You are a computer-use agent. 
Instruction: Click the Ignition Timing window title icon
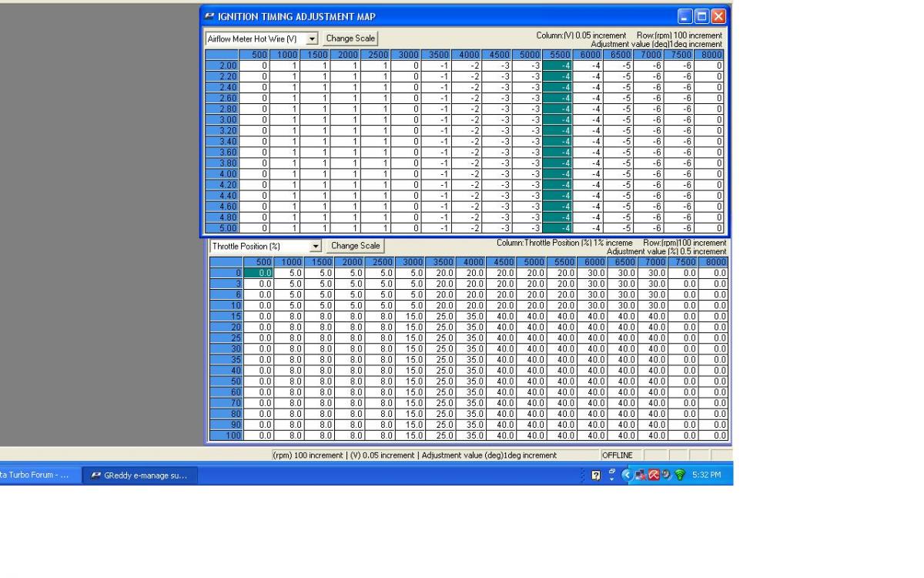[x=210, y=16]
